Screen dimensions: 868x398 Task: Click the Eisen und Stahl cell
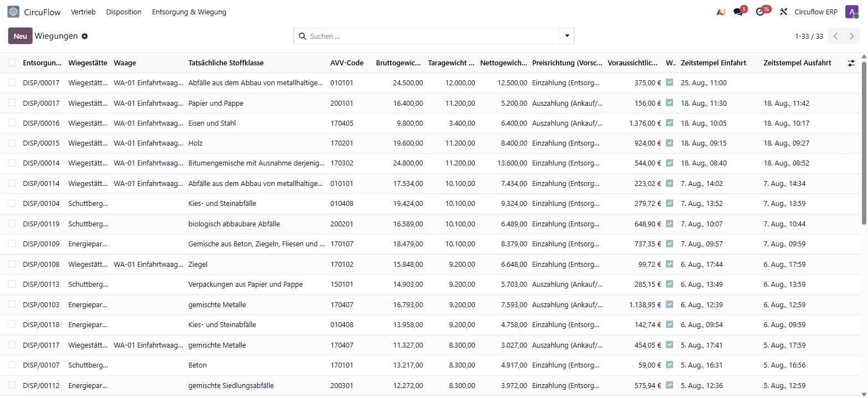coord(212,123)
